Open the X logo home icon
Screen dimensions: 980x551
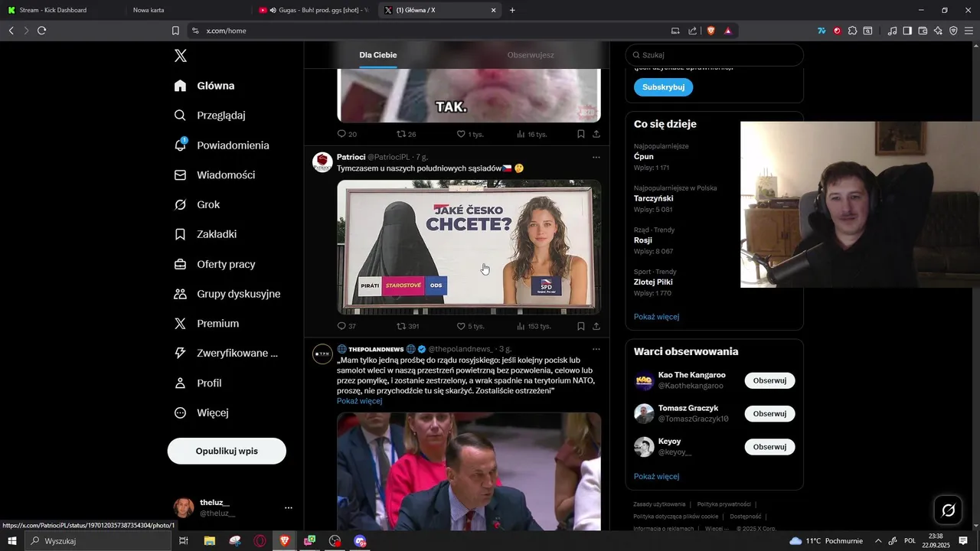click(181, 56)
